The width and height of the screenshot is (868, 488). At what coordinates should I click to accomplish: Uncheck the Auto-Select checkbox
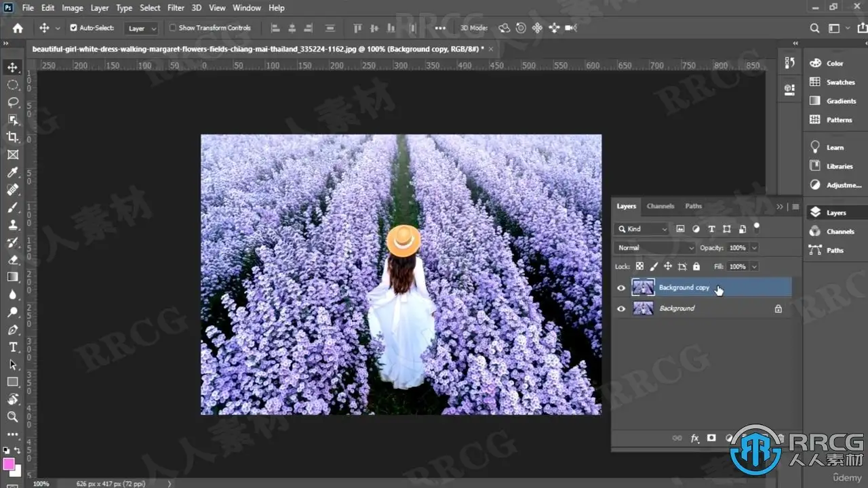click(x=74, y=28)
